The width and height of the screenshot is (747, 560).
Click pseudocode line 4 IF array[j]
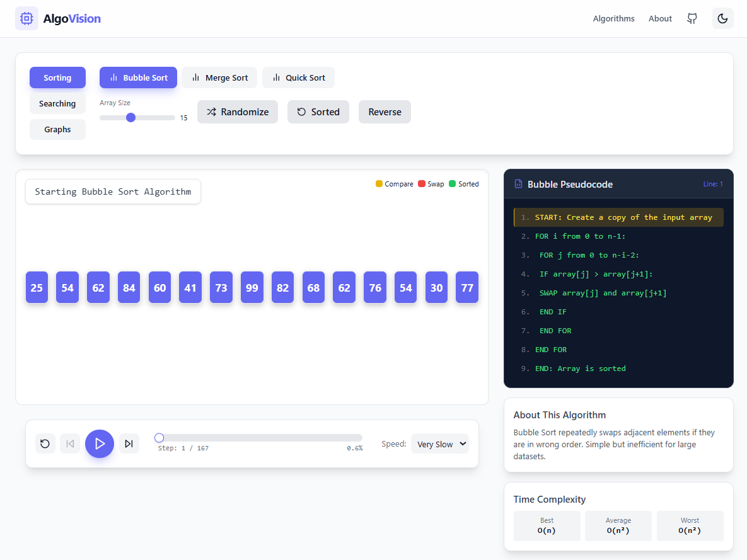pos(618,274)
